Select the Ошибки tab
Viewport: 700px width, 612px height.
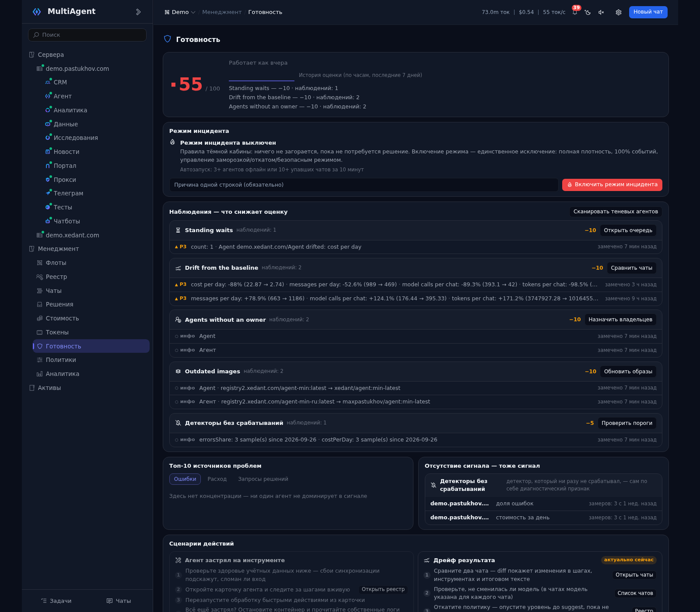point(185,479)
